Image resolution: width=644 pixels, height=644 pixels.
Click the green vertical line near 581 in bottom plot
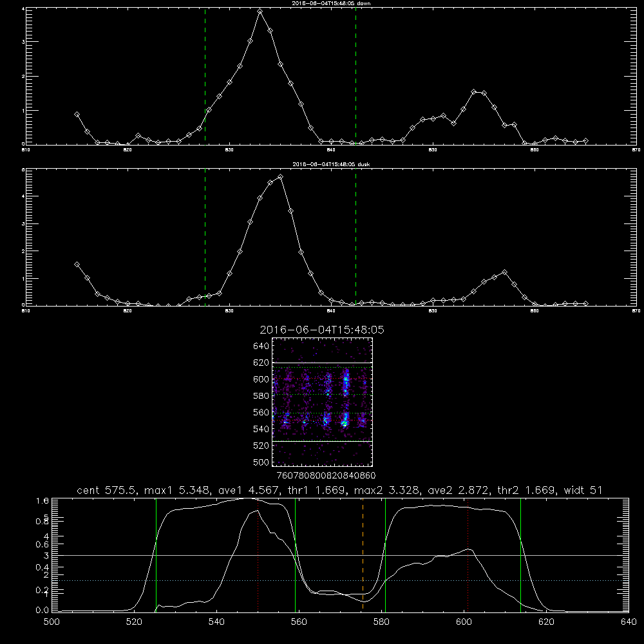385,554
